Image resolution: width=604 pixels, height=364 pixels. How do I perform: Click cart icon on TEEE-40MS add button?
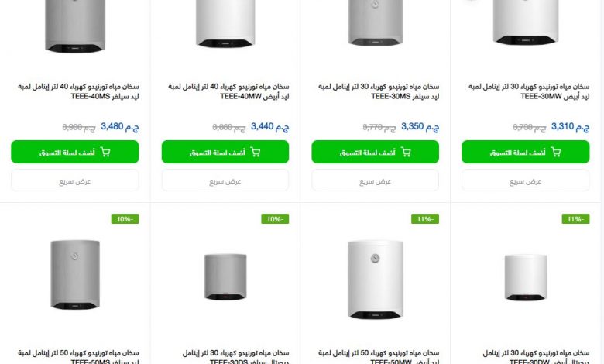pyautogui.click(x=105, y=153)
